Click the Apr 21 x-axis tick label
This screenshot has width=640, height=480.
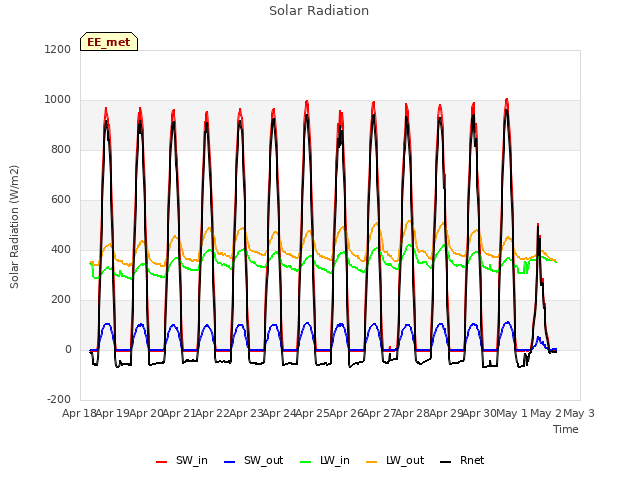(x=180, y=413)
